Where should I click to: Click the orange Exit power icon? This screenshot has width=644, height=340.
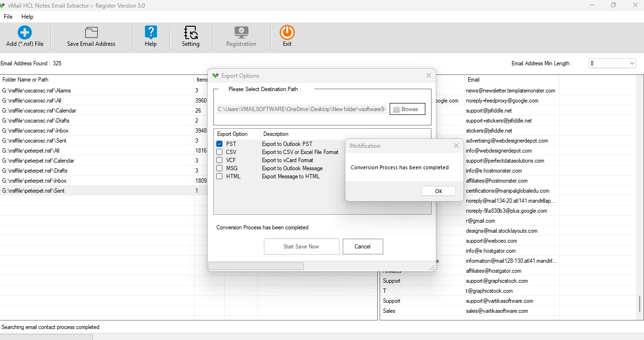[x=287, y=32]
